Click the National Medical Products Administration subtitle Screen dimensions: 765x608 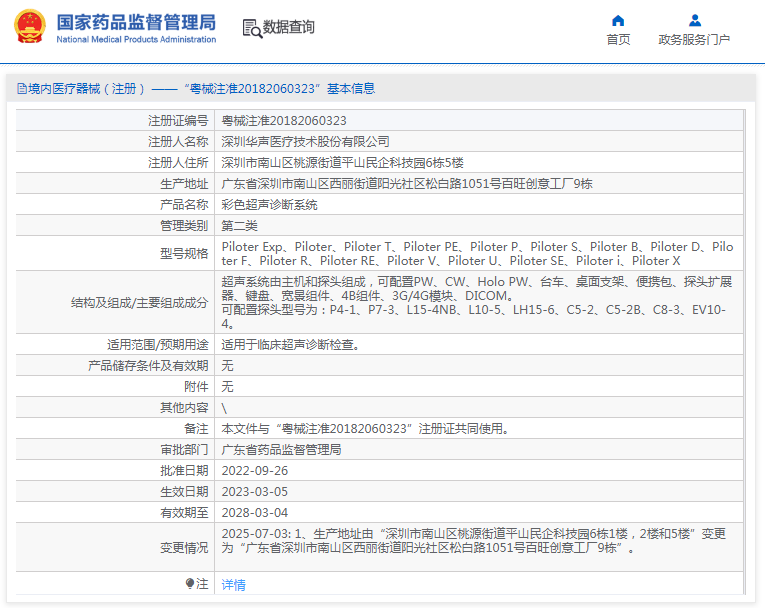tap(135, 40)
